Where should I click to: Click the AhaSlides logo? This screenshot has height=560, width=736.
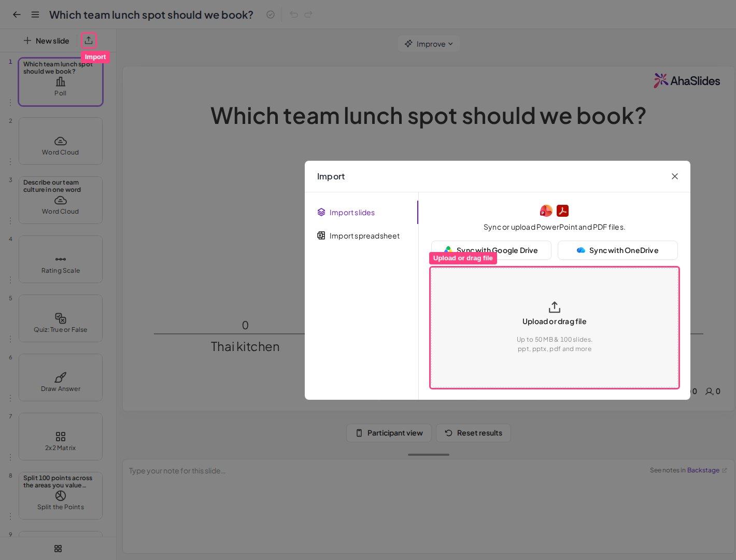(x=687, y=81)
